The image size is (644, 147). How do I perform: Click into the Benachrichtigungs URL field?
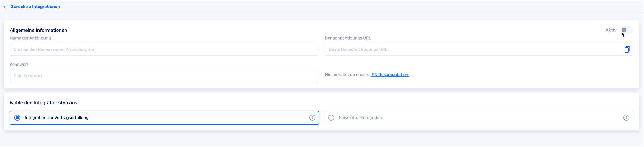click(473, 49)
